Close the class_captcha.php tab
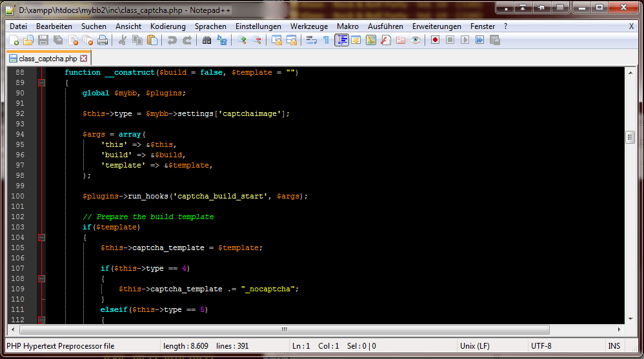644x359 pixels. (x=83, y=59)
